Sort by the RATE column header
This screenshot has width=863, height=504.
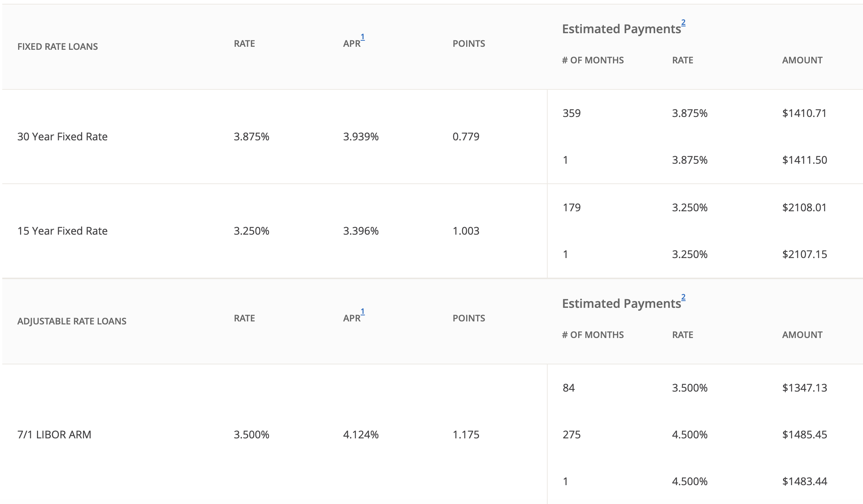[x=244, y=44]
